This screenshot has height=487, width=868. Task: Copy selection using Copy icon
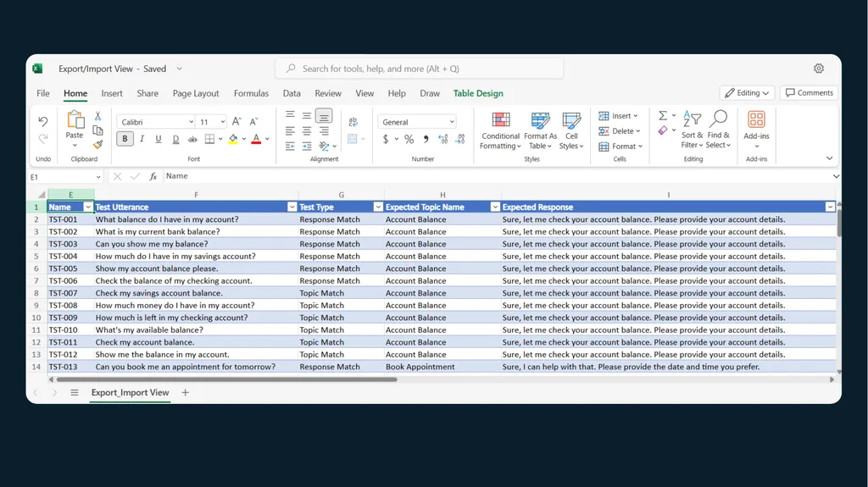tap(97, 130)
